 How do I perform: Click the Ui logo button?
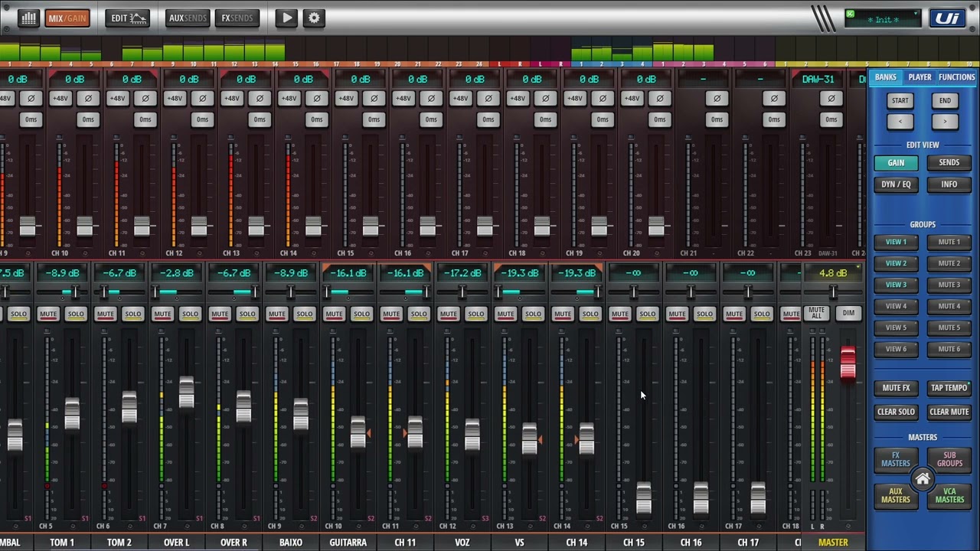coord(947,18)
